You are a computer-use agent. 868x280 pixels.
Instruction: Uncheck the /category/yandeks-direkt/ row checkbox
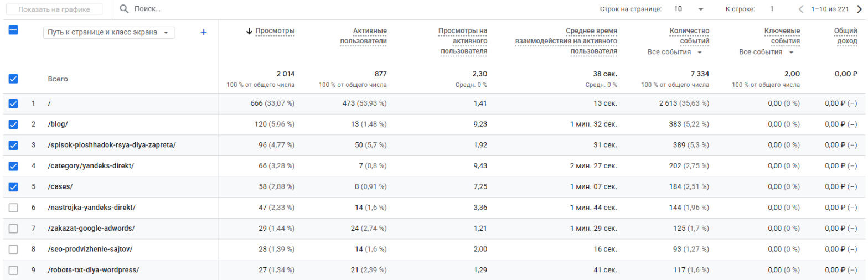(13, 166)
